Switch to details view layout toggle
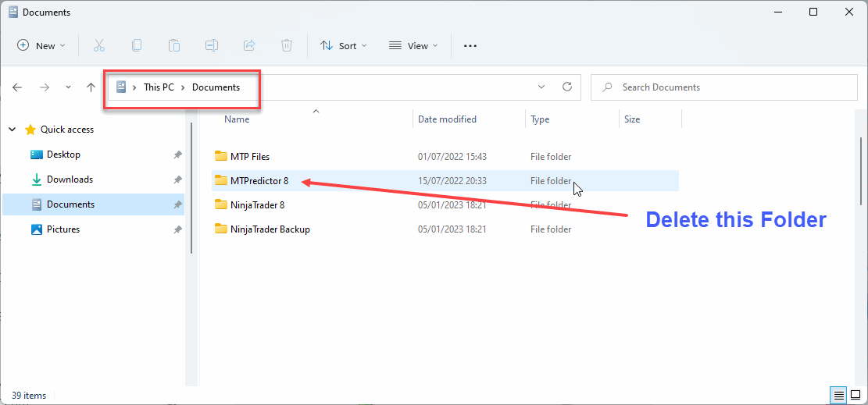Image resolution: width=868 pixels, height=405 pixels. 838,396
